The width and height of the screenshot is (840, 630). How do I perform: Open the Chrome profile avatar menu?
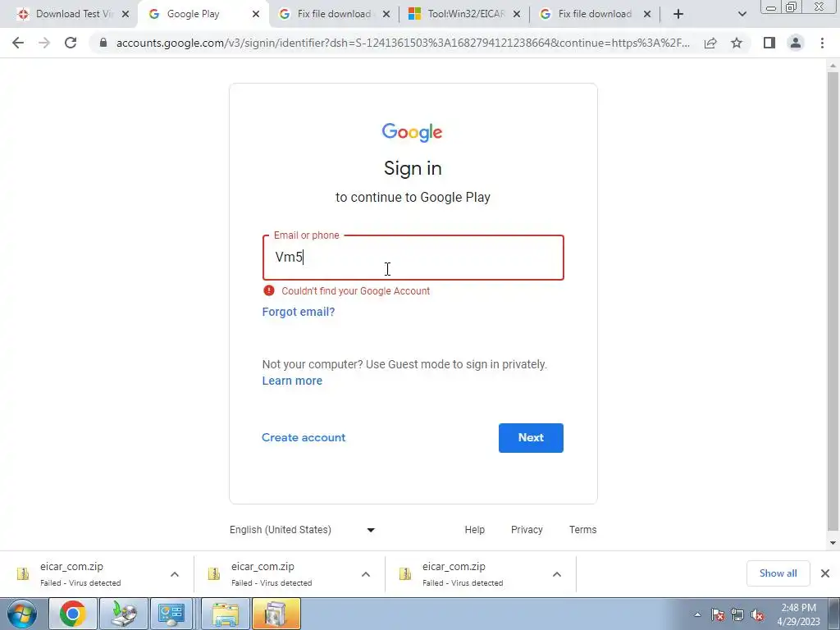click(x=796, y=43)
